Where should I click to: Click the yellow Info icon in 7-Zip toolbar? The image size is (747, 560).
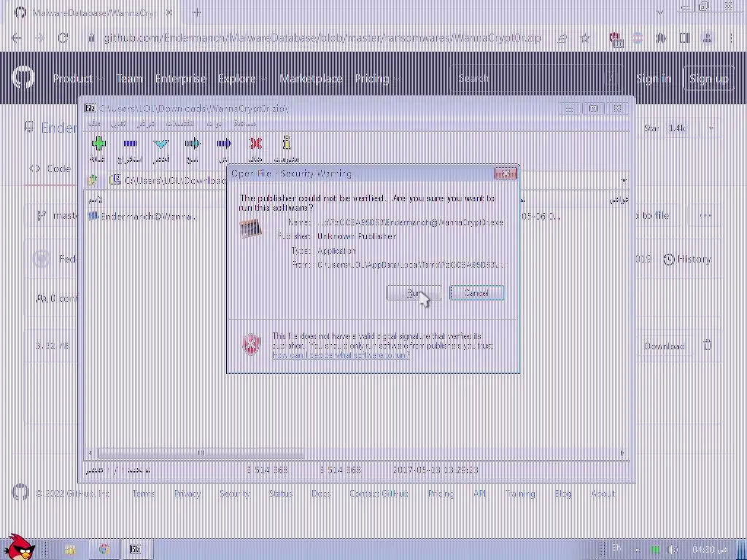(286, 144)
